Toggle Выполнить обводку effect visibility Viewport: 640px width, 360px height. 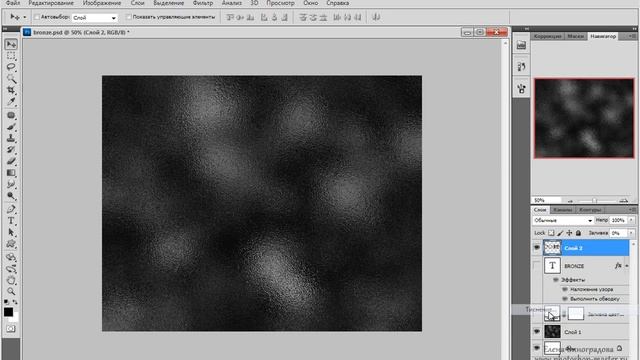[565, 299]
